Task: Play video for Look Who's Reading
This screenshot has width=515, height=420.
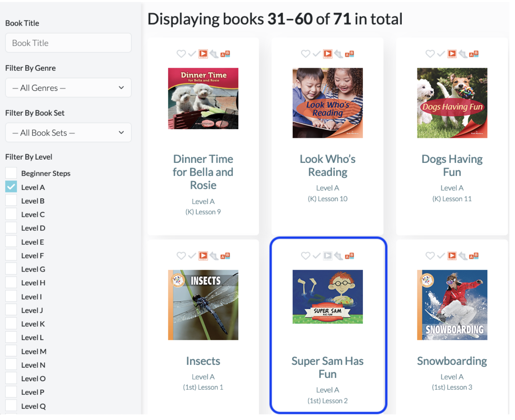Action: coord(328,54)
